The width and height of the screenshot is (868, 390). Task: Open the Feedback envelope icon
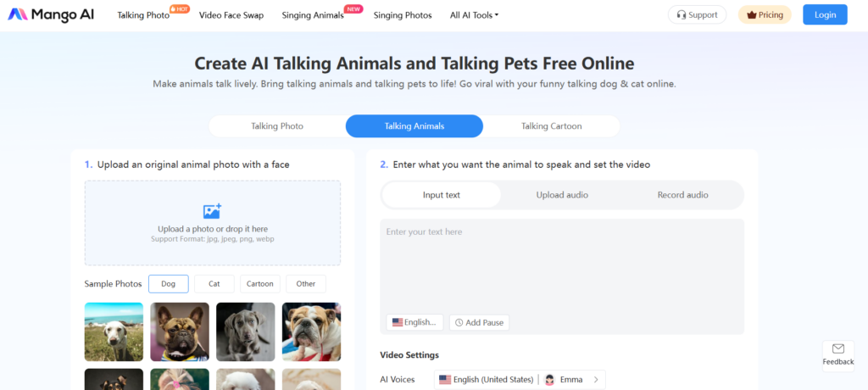tap(838, 348)
